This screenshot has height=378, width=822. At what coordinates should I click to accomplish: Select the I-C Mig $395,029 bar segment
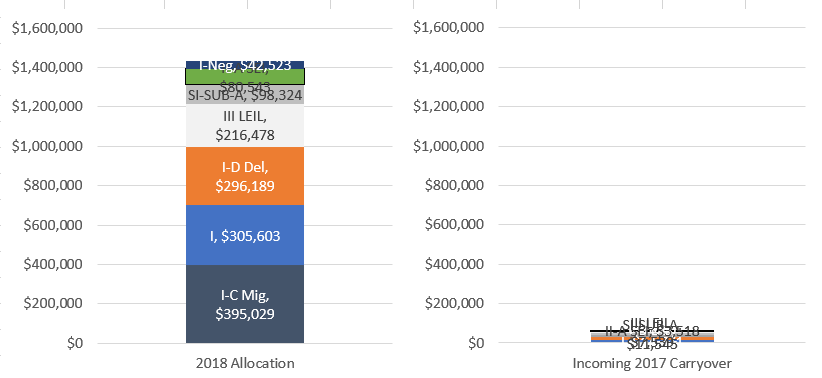245,304
